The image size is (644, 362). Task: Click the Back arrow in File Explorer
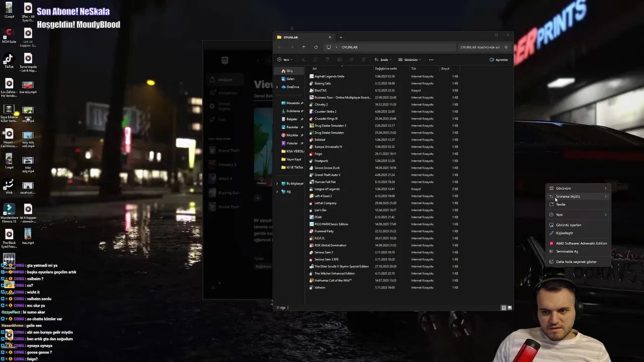click(279, 47)
